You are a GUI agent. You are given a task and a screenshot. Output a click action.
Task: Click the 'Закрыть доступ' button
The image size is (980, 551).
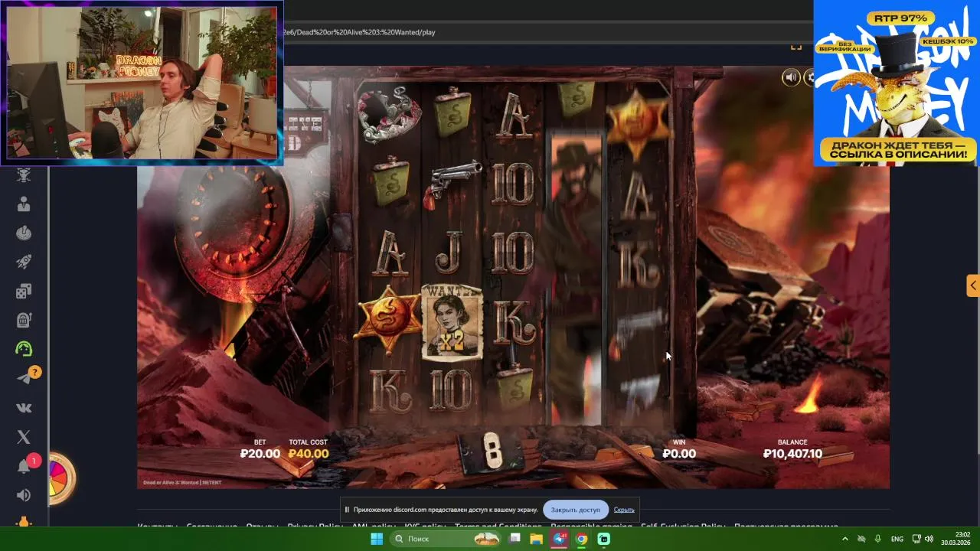[x=576, y=510]
